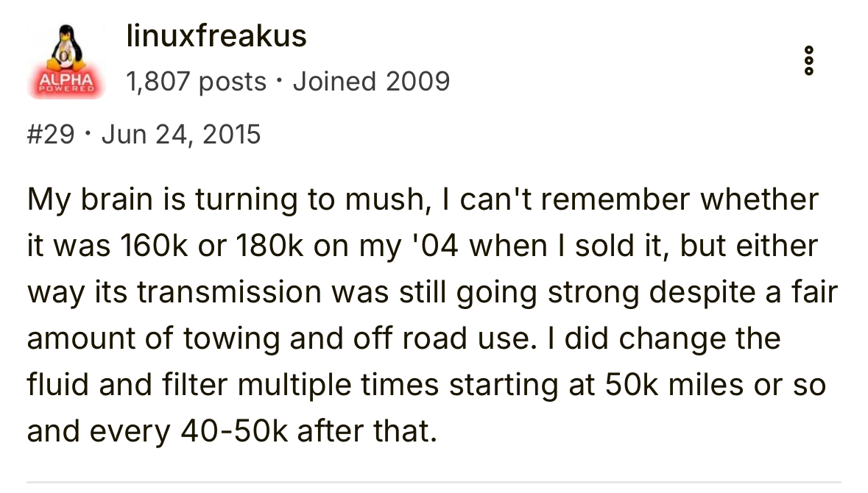Click the divider line below the post

tap(434, 482)
